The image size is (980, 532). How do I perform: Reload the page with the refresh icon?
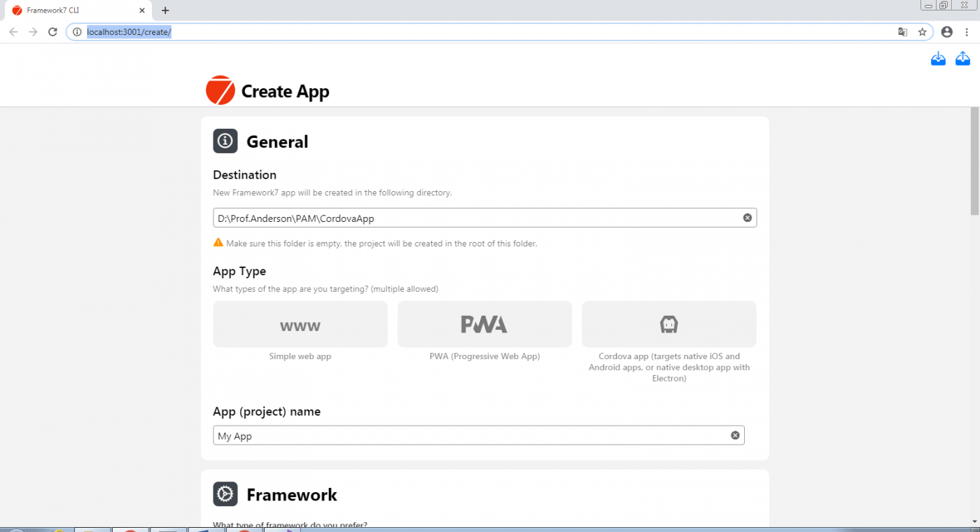(x=52, y=31)
